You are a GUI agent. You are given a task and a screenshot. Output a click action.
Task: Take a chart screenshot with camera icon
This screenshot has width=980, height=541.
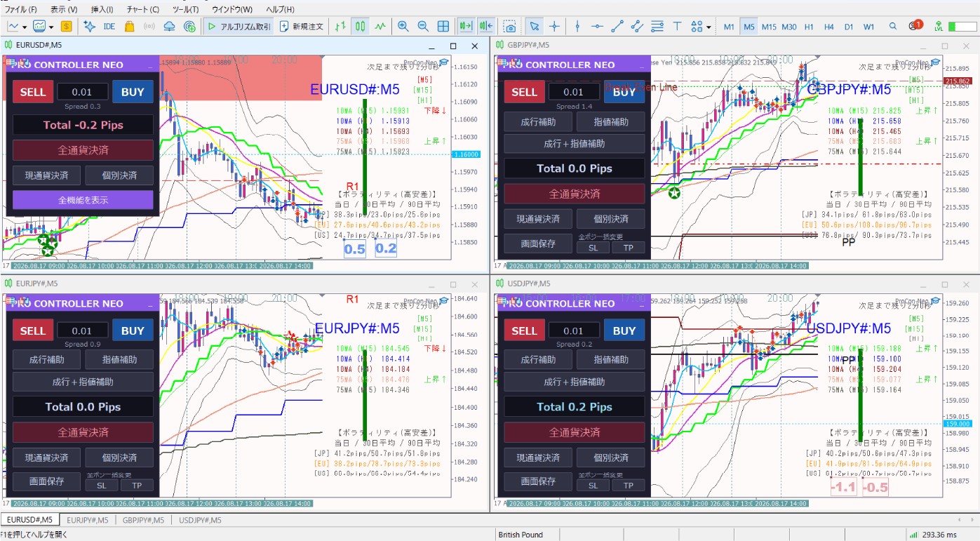point(510,26)
